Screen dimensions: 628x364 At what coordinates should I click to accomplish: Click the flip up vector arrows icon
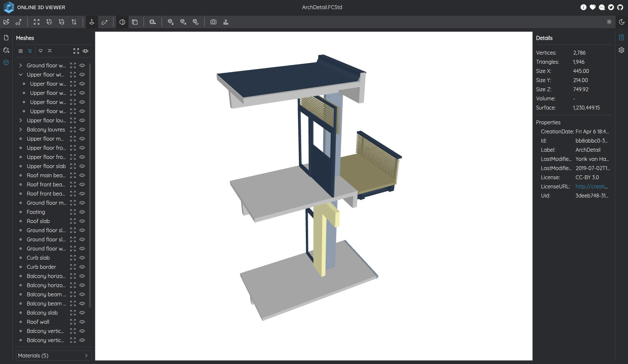pyautogui.click(x=74, y=22)
